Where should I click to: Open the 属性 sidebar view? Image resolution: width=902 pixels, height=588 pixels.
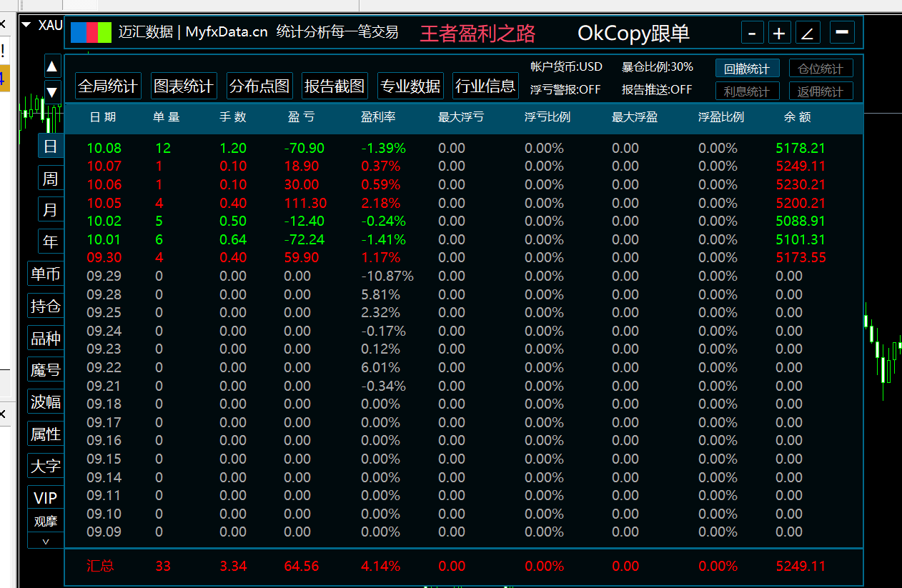tap(46, 434)
